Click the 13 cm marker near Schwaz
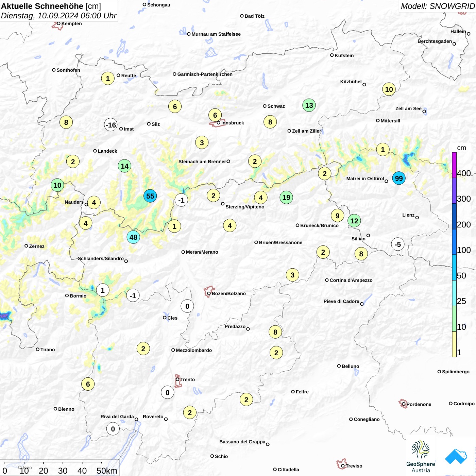476x476 pixels. point(309,105)
